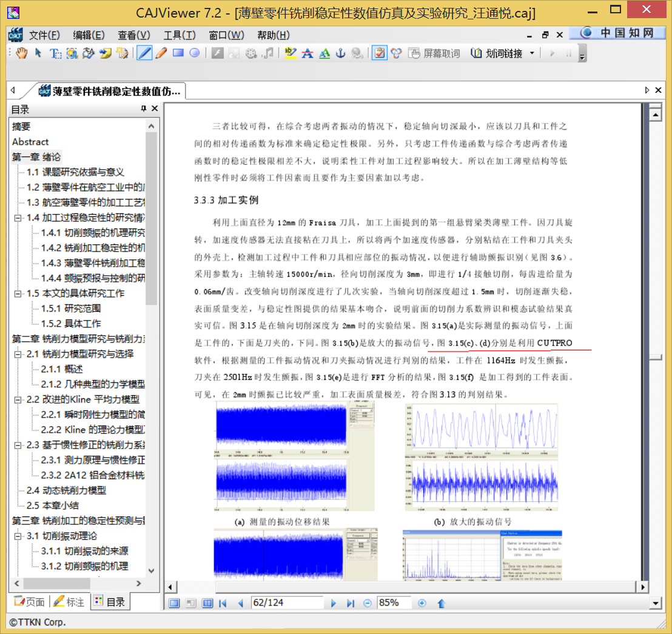The width and height of the screenshot is (672, 634).
Task: Collapse the 1.4 加工过程稳定性 tree node
Action: pos(18,218)
